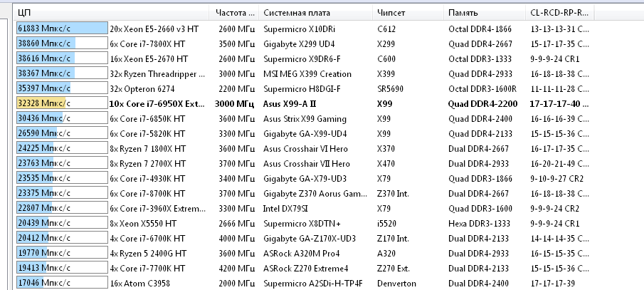Image resolution: width=644 pixels, height=290 pixels.
Task: Select the bold 10x Core i7-6950X row
Action: point(157,103)
